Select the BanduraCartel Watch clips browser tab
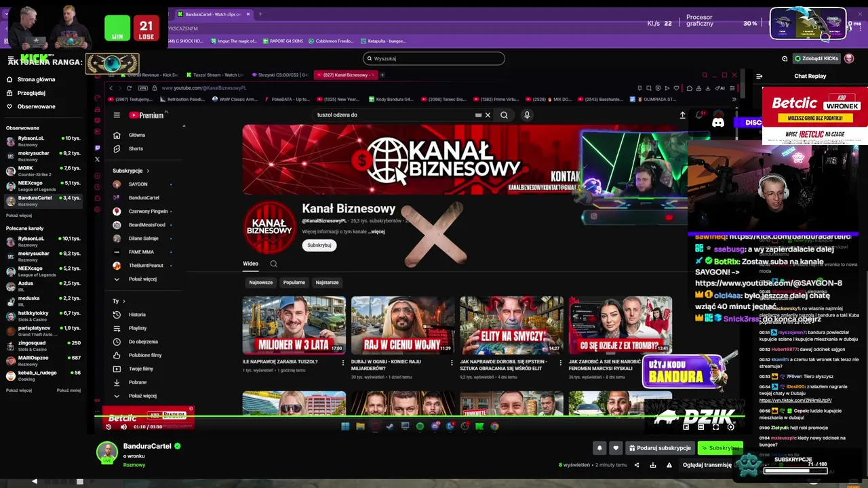Screen dimensions: 868x488 [x=214, y=14]
